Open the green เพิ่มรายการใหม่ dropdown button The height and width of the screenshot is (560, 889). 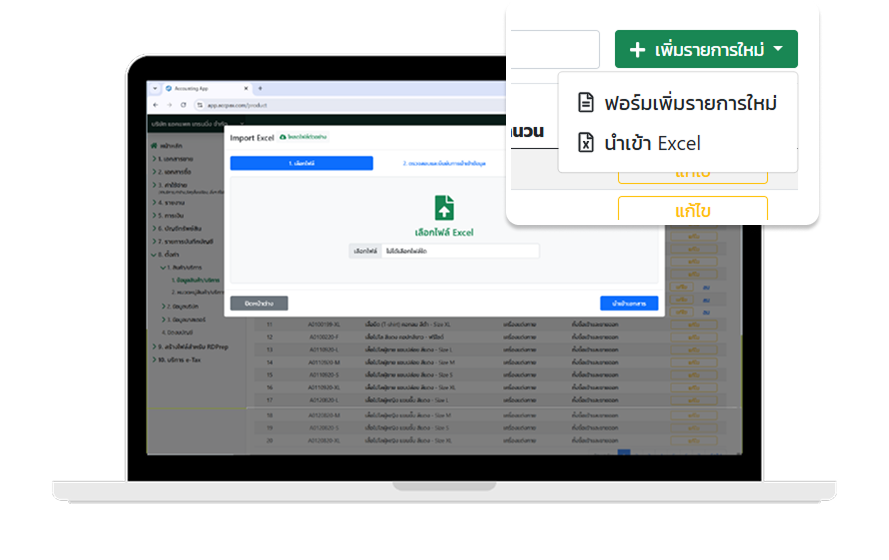pyautogui.click(x=706, y=49)
